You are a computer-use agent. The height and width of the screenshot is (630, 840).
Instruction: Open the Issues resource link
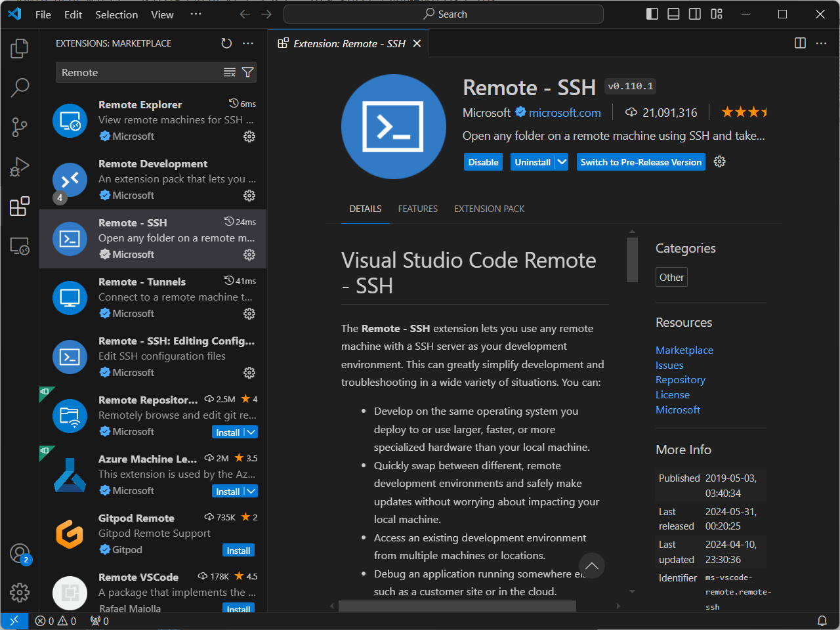[669, 366]
